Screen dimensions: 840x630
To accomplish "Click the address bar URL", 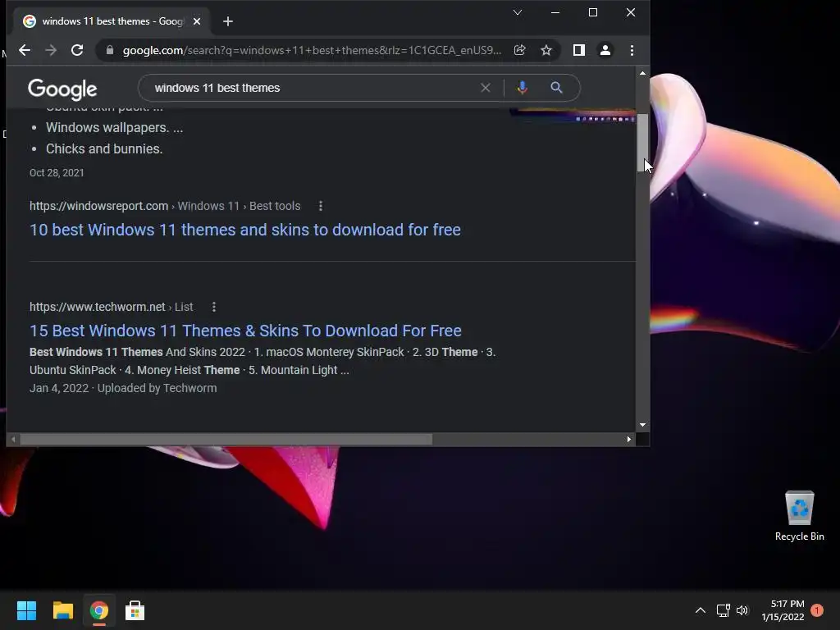I will [312, 50].
